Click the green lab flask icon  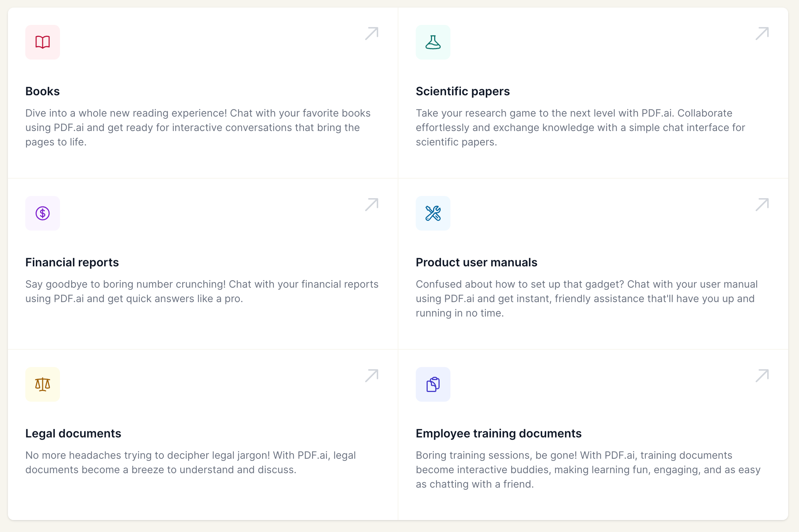click(433, 42)
